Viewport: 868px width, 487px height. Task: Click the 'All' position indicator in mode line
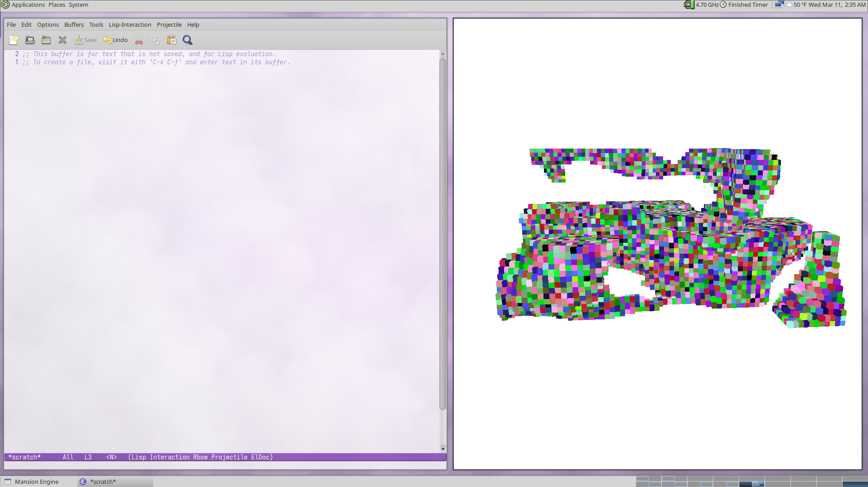68,457
